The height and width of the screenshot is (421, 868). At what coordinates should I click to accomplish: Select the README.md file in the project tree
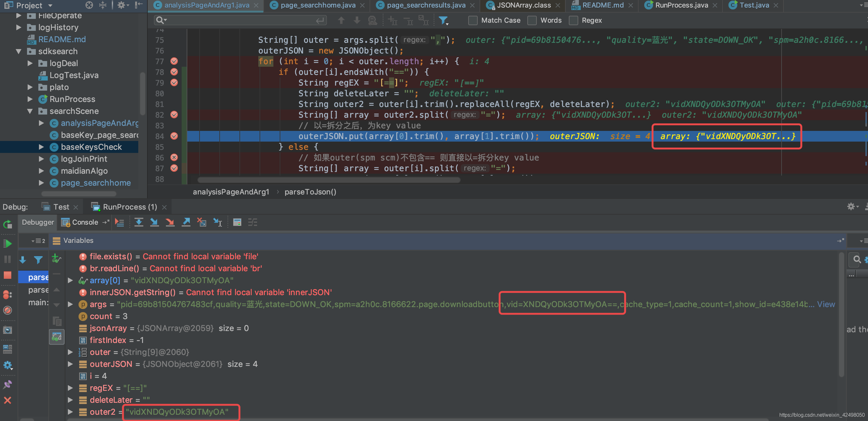tap(62, 39)
